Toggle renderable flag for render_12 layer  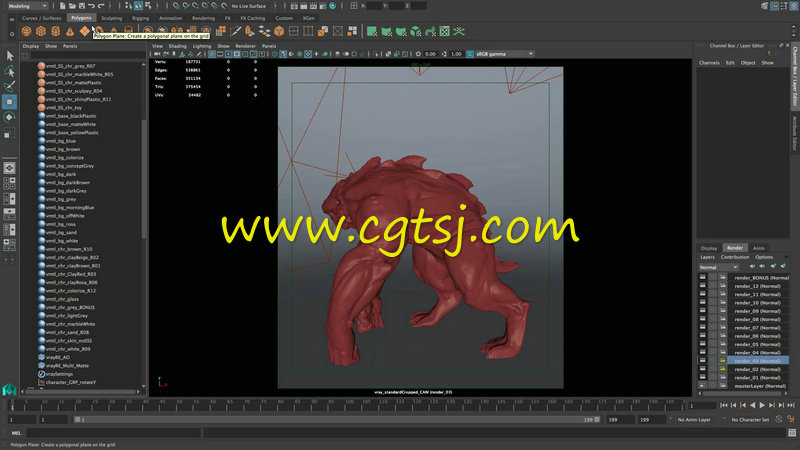click(703, 286)
